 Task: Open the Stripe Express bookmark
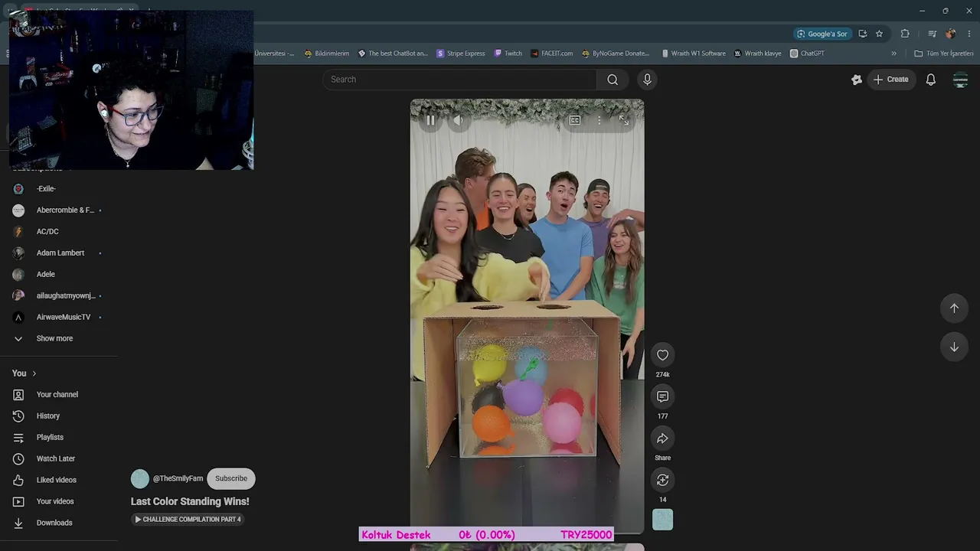pyautogui.click(x=461, y=54)
